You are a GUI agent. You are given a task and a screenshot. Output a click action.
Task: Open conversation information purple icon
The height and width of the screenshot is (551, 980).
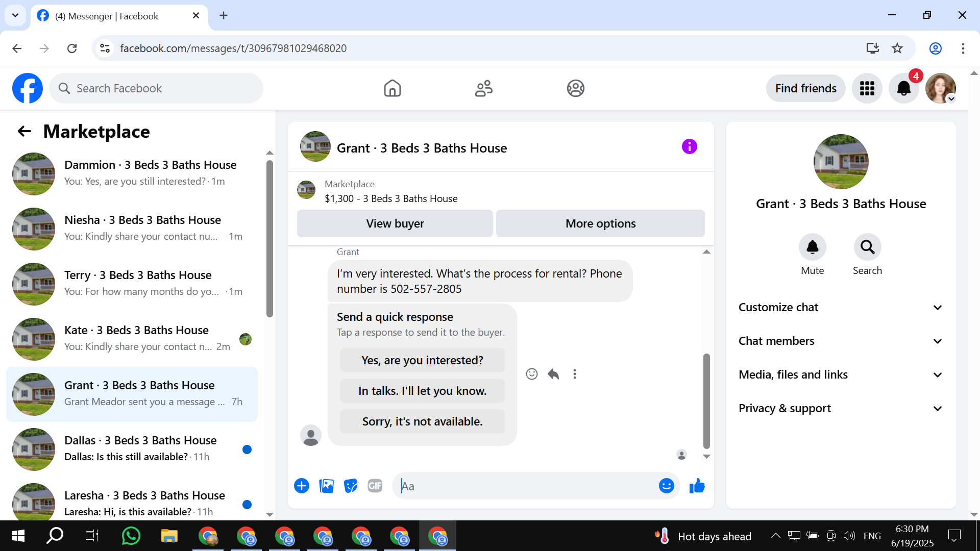pyautogui.click(x=690, y=147)
